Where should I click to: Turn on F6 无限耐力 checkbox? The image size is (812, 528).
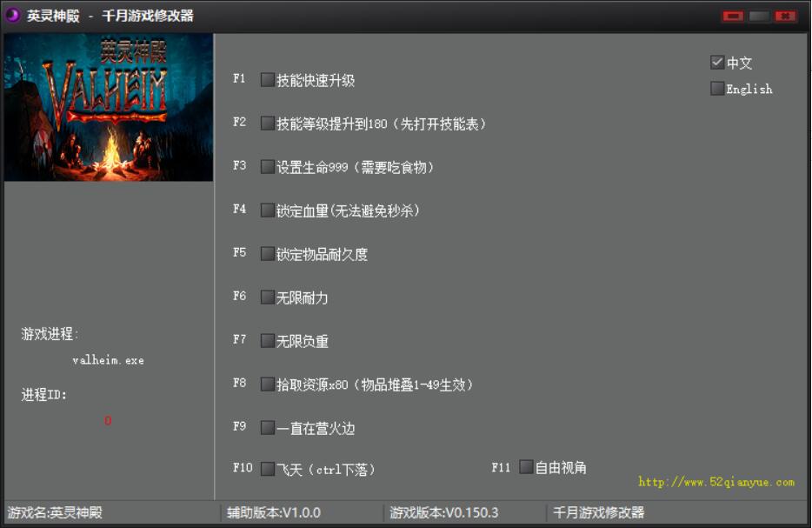268,297
